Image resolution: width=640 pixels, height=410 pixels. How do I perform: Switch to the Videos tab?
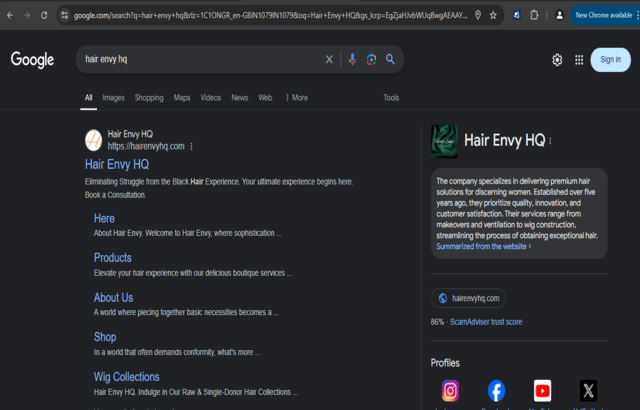210,98
